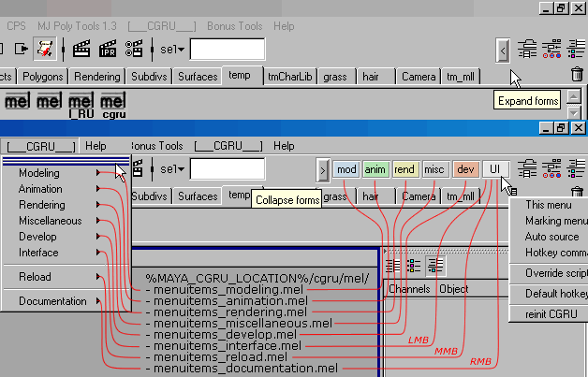
Task: Toggle the middle layout icon above Channels
Action: click(x=415, y=266)
